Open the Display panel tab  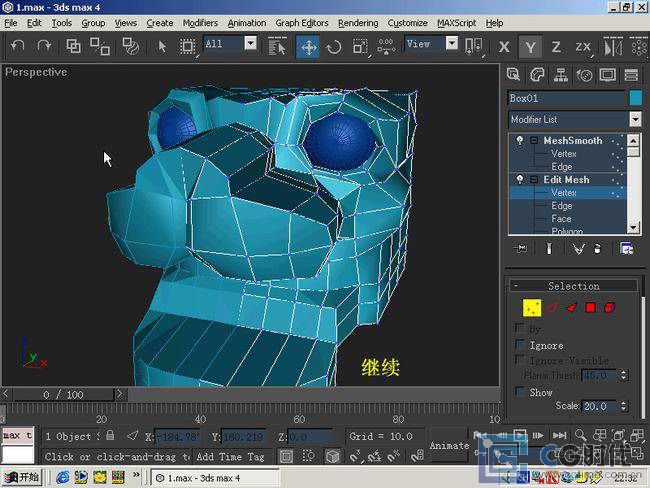[608, 75]
